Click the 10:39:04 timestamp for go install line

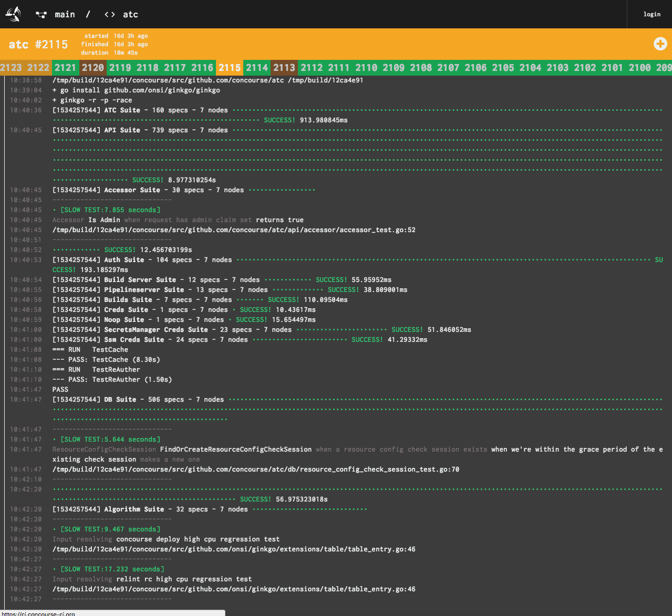26,90
